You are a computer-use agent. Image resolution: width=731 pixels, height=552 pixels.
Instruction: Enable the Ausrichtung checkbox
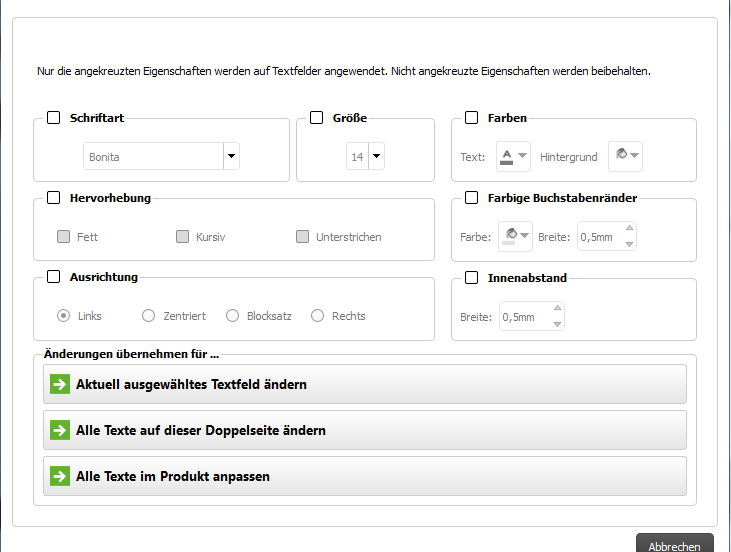point(54,277)
